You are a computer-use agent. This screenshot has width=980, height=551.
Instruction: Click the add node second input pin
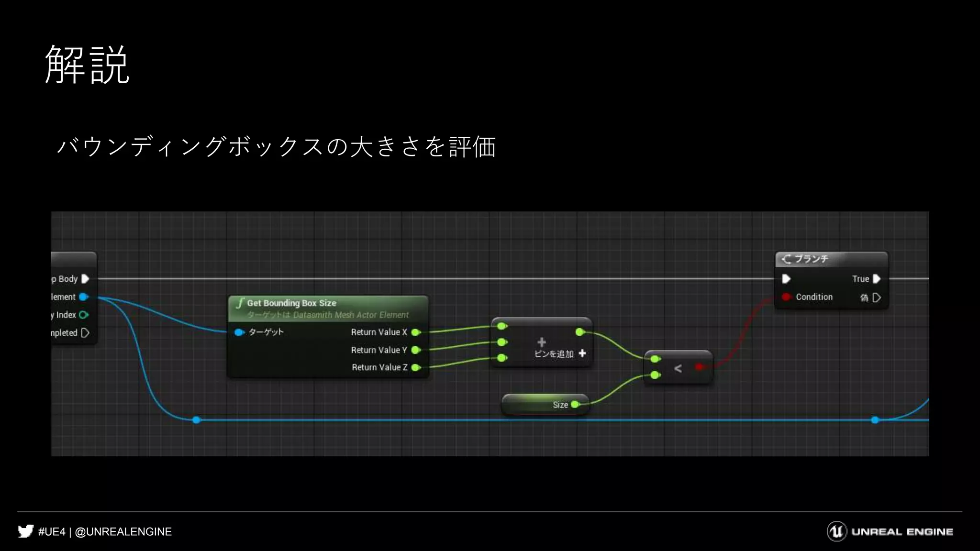[502, 342]
